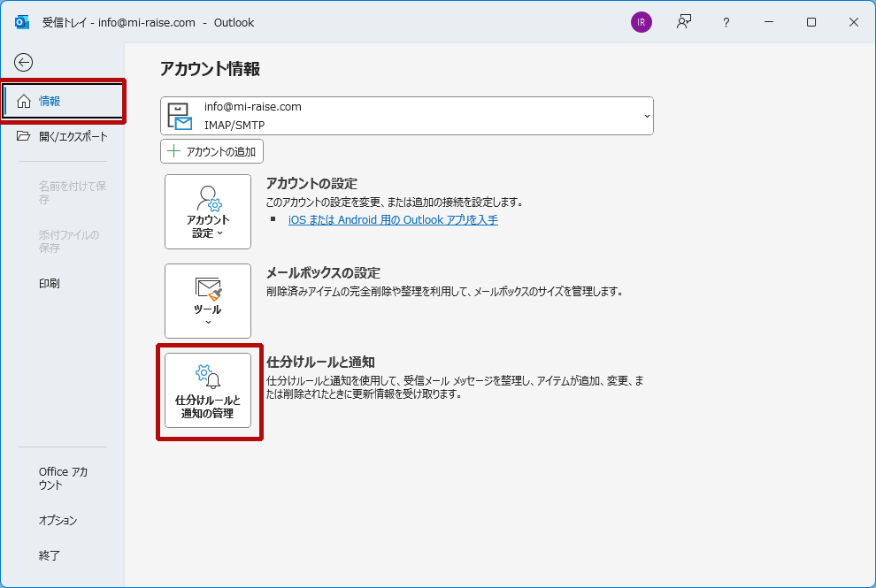Viewport: 876px width, 588px height.
Task: Open the アカウント設定 dropdown button
Action: [208, 212]
